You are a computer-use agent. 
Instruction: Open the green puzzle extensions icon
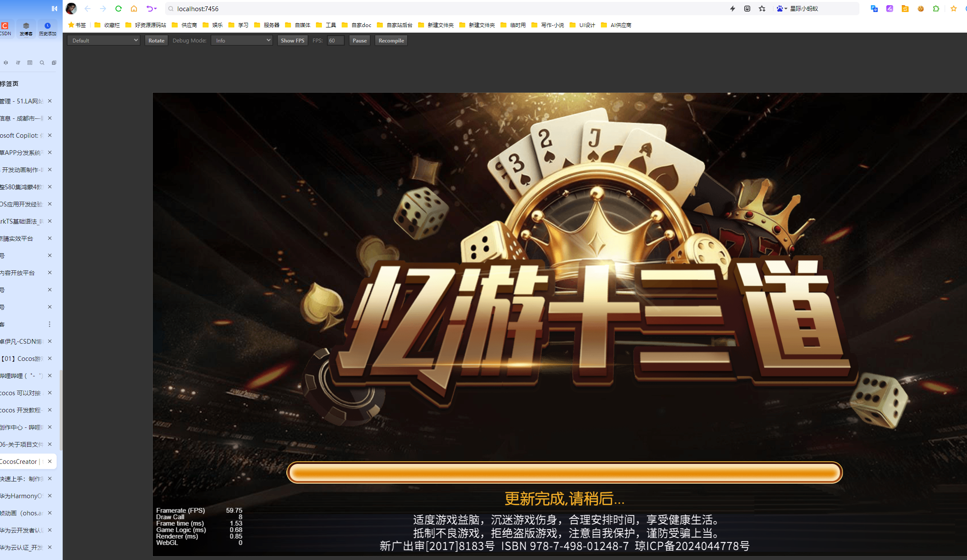pyautogui.click(x=936, y=9)
